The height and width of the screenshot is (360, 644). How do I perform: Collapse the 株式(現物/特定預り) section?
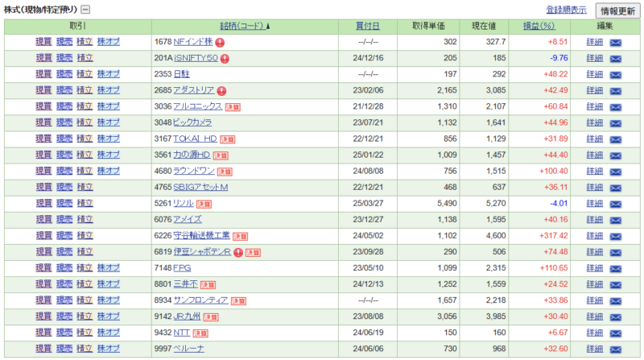coord(85,10)
